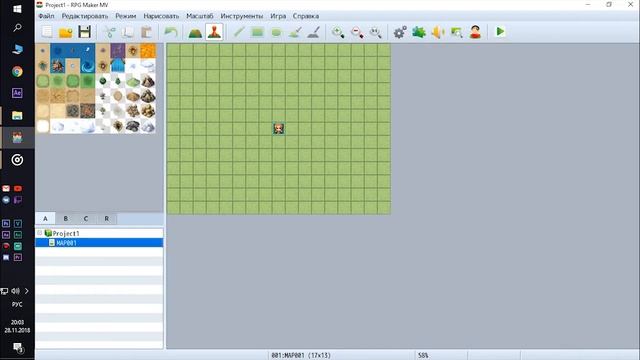640x360 pixels.
Task: Click the green Undo arrow icon
Action: click(x=171, y=32)
